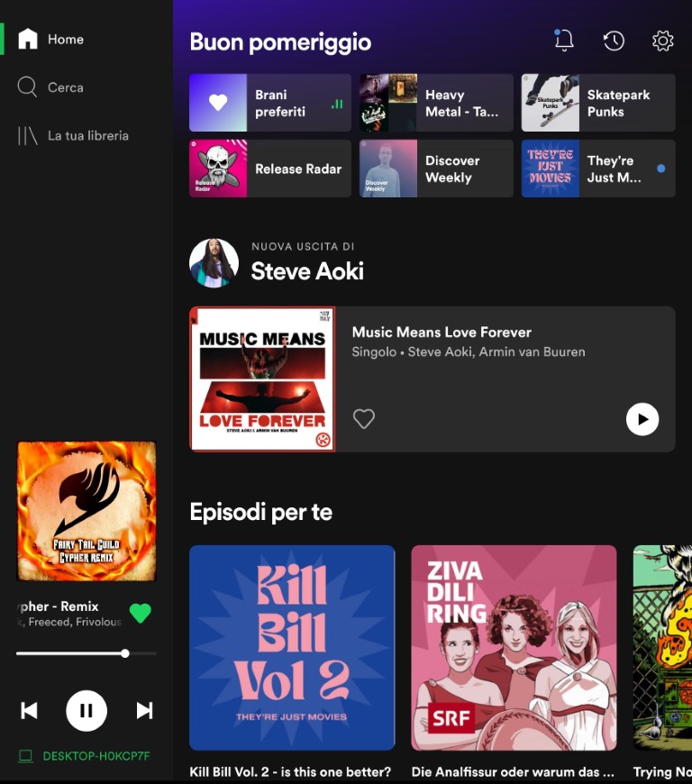The height and width of the screenshot is (784, 692).
Task: Open recently played history icon
Action: (614, 41)
